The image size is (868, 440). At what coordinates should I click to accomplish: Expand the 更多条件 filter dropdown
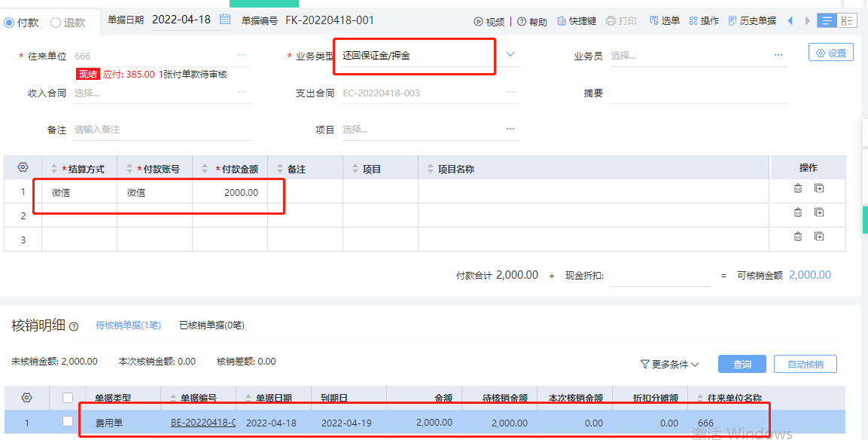tap(669, 364)
